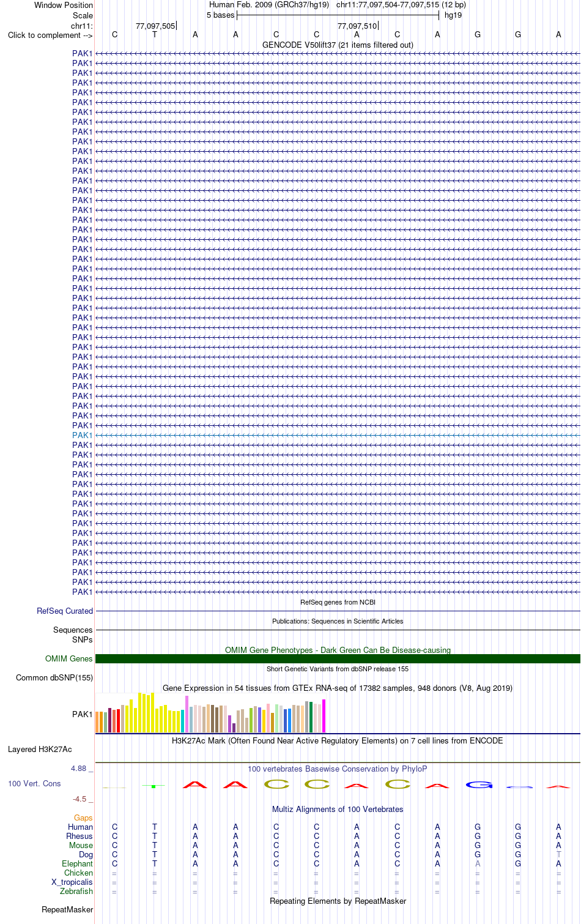This screenshot has width=581, height=924.
Task: Open the Layered H3K27Ac track label
Action: click(x=40, y=749)
